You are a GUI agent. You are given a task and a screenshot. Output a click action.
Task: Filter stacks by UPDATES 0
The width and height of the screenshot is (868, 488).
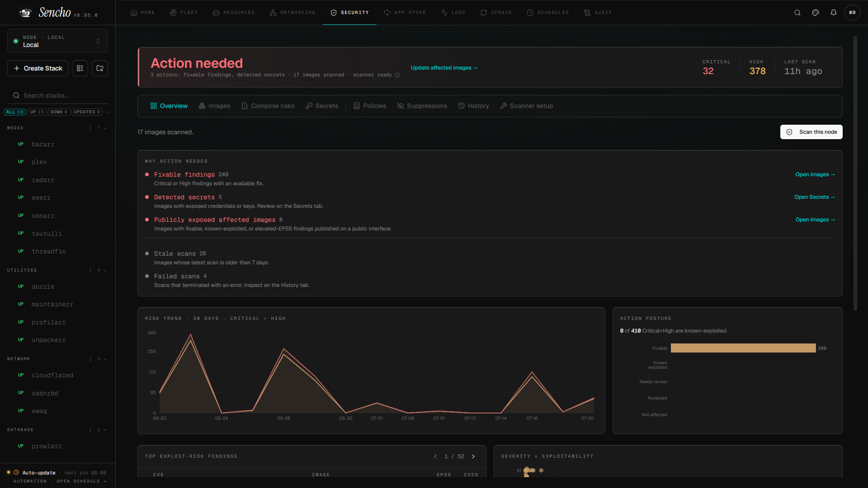pyautogui.click(x=87, y=112)
